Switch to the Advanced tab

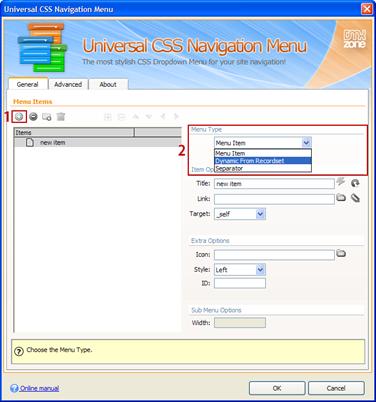point(68,84)
